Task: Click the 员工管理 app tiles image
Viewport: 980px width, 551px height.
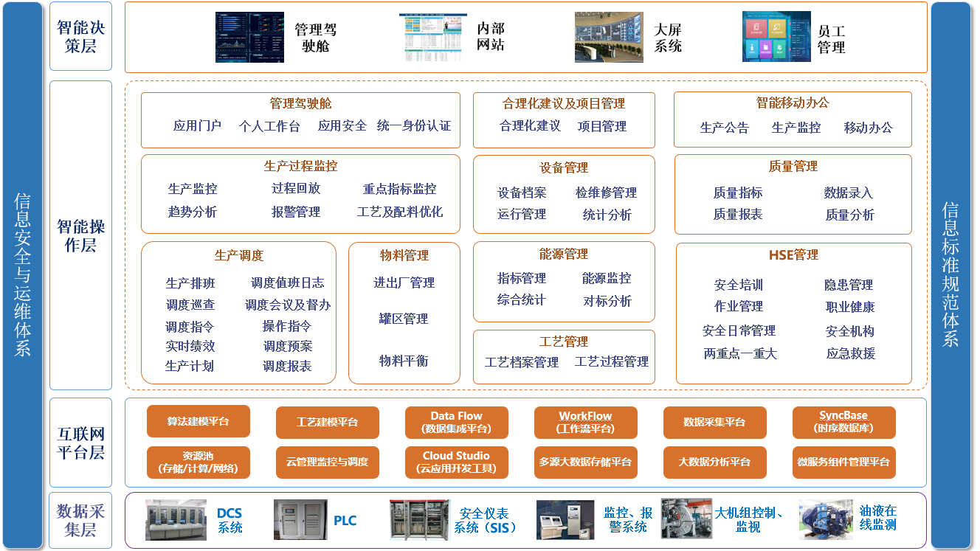Action: tap(776, 34)
